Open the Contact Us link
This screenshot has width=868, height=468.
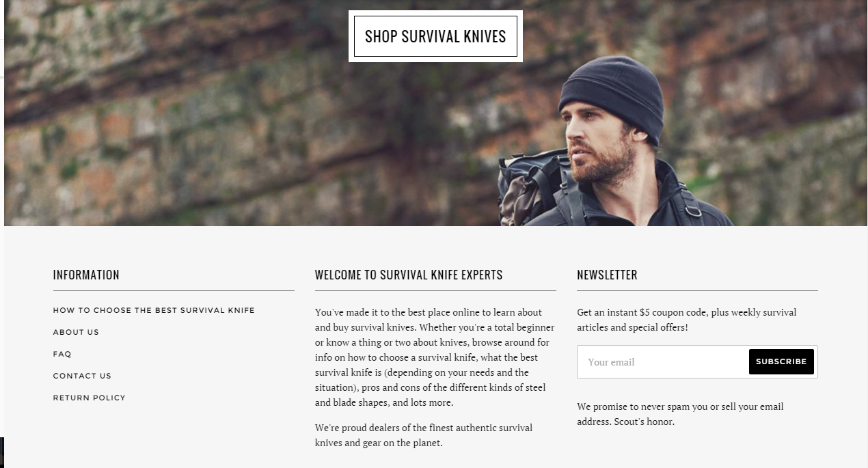pos(82,376)
